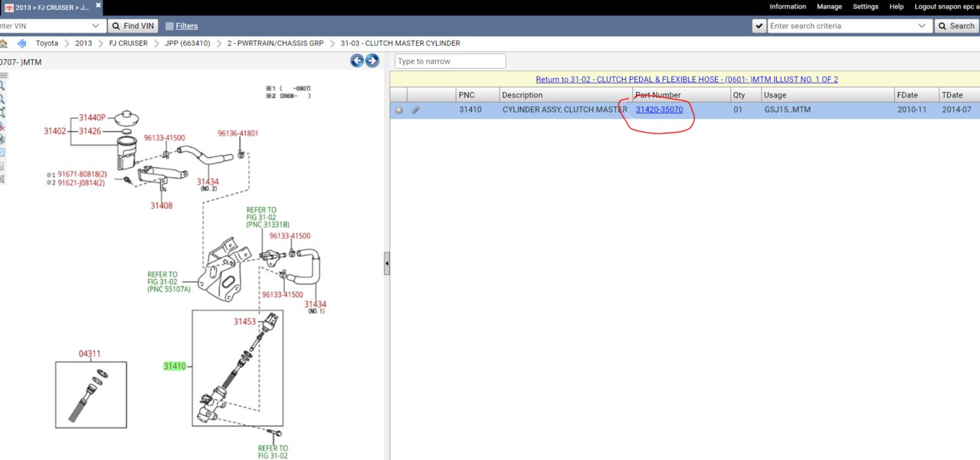Toggle the Filters checkbox
Screen dimensions: 980x460
169,26
